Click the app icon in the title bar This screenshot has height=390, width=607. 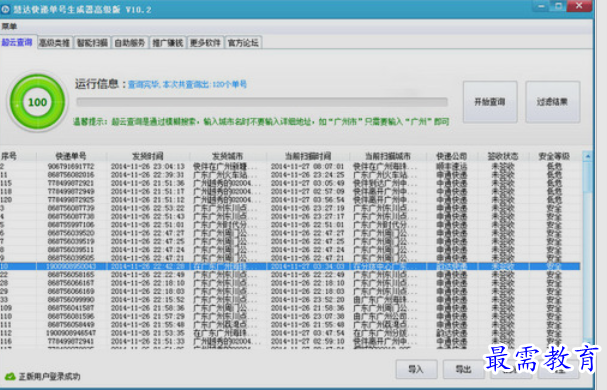pyautogui.click(x=5, y=9)
